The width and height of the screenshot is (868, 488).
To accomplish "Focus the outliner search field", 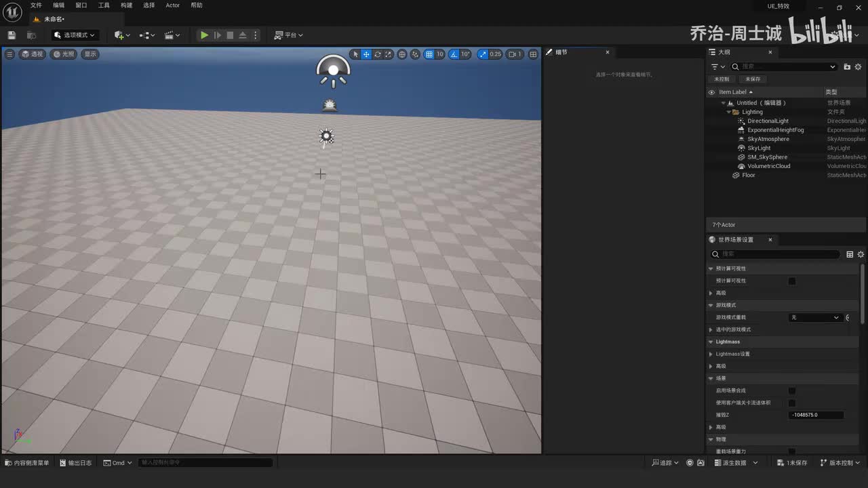I will (x=784, y=66).
